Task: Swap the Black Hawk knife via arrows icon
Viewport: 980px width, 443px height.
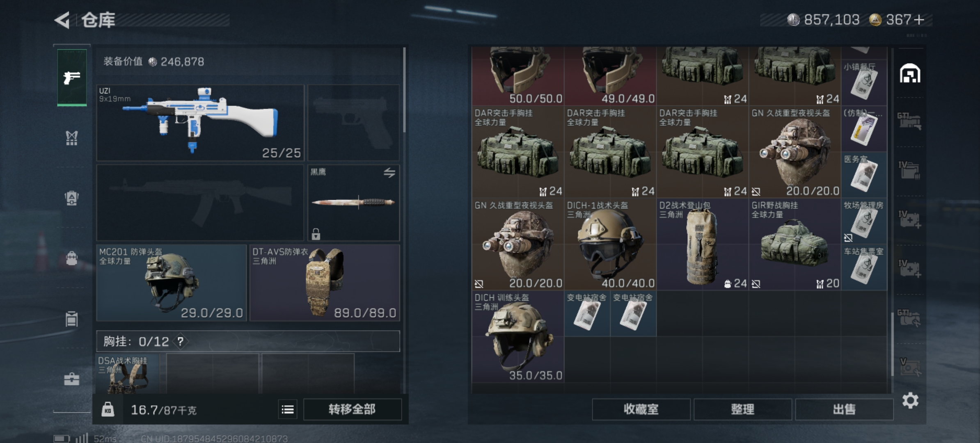Action: 389,173
